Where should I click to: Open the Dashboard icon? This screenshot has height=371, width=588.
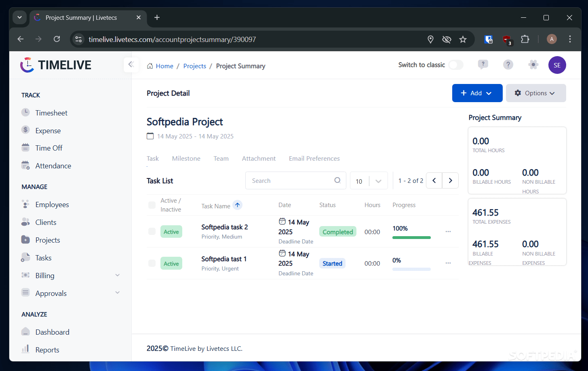coord(25,332)
